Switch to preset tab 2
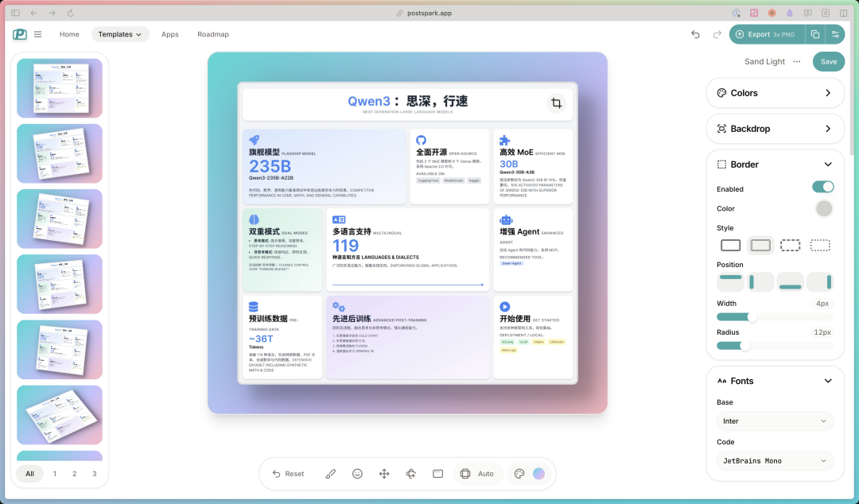 click(75, 474)
